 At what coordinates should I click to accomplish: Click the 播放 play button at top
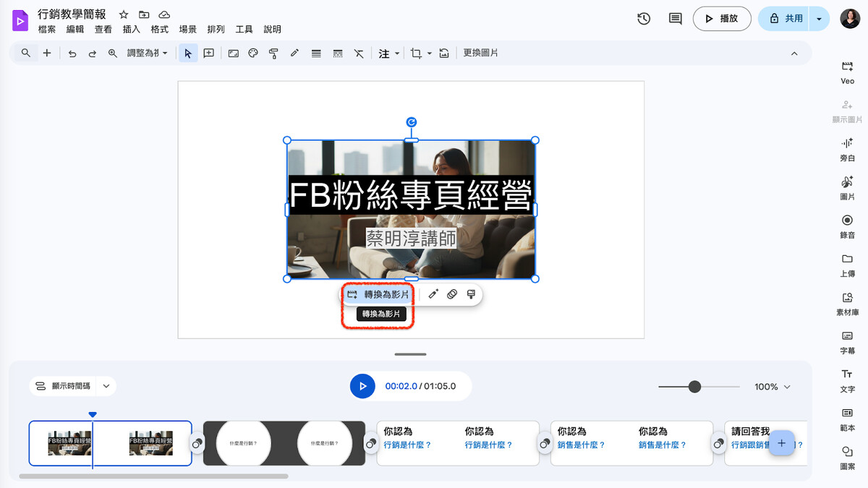coord(721,19)
